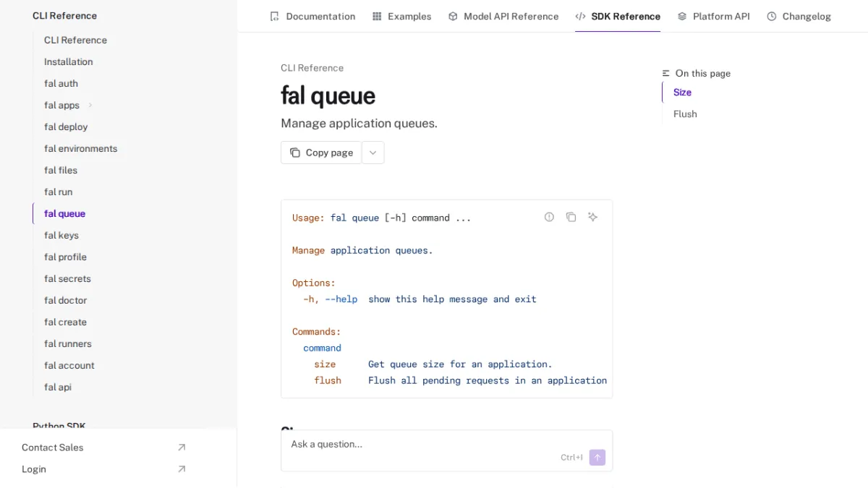Click the On this page list icon
Screen dimensions: 868x488
pyautogui.click(x=666, y=73)
